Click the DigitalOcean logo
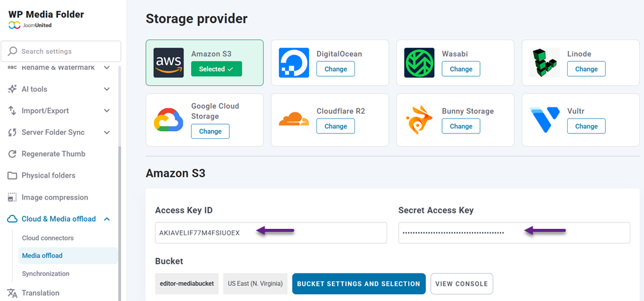 [x=294, y=63]
